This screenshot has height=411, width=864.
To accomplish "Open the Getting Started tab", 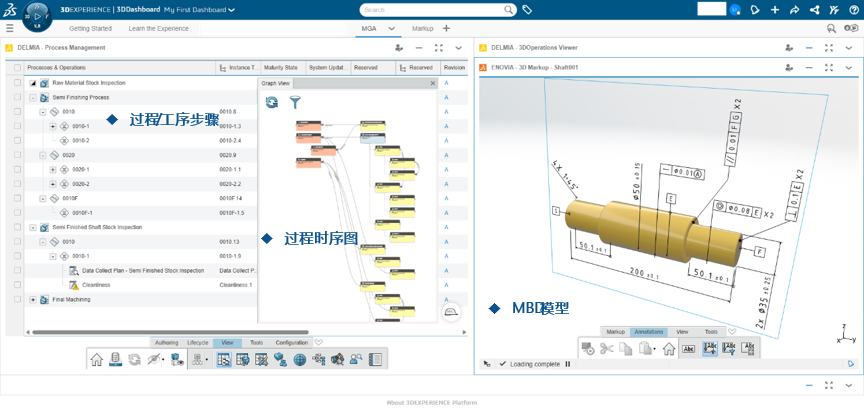I will click(90, 29).
